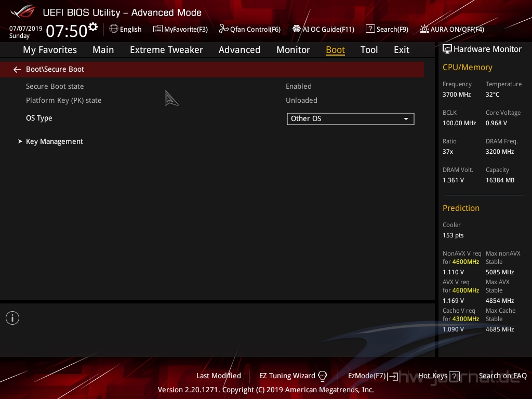
Task: Click the 153 pts cooler score
Action: coord(453,235)
